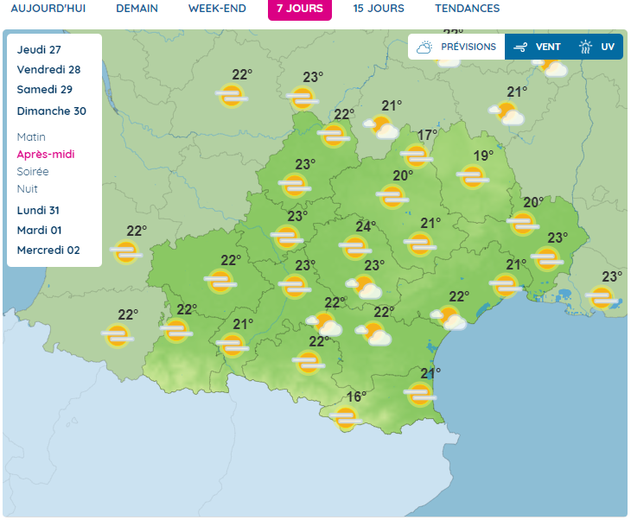Choose Mercredi 02 in the day list
This screenshot has height=520, width=631.
[x=49, y=250]
